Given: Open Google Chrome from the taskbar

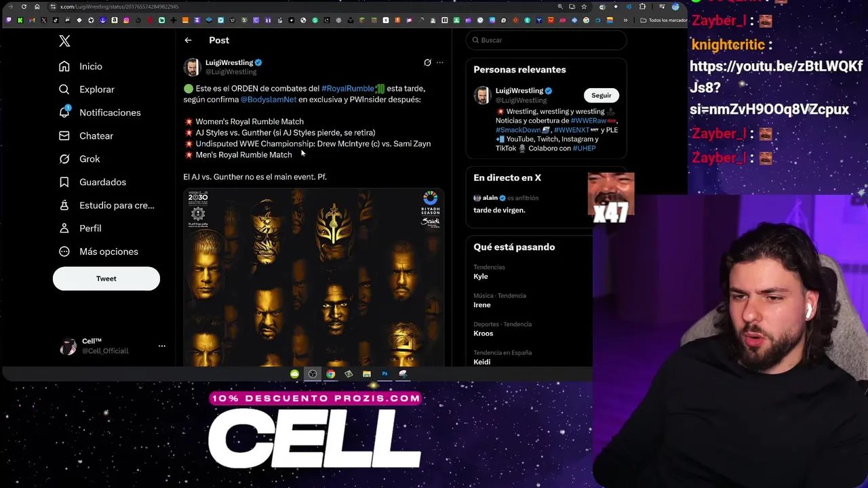Looking at the screenshot, I should point(330,374).
